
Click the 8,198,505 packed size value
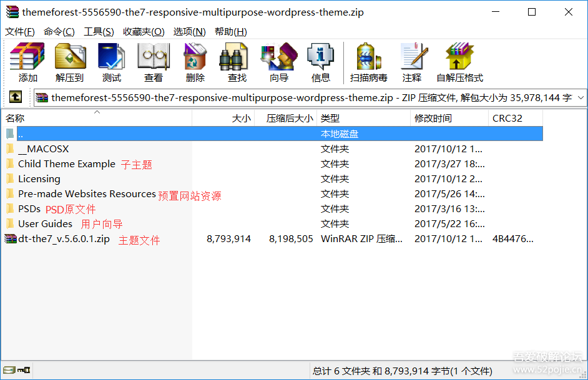point(291,239)
